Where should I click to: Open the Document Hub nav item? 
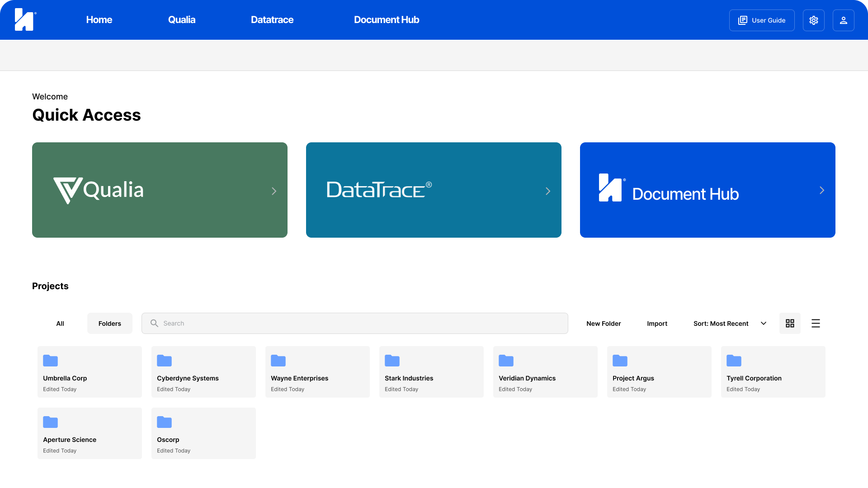[387, 20]
